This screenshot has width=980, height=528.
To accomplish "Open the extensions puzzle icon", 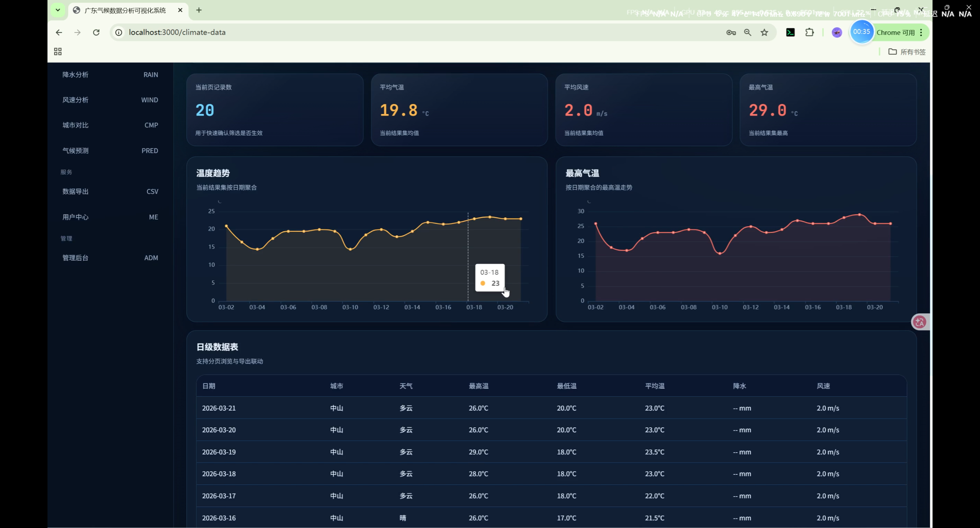I will pyautogui.click(x=809, y=33).
